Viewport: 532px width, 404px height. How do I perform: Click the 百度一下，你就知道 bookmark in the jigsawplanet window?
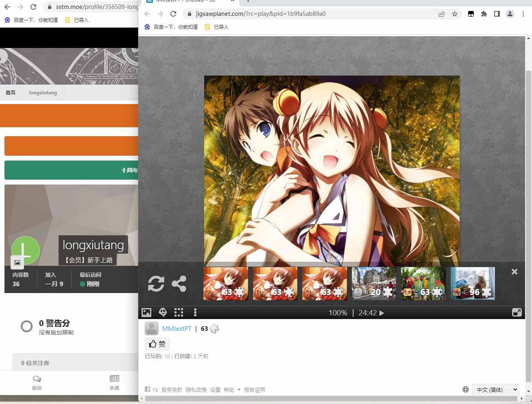[171, 27]
